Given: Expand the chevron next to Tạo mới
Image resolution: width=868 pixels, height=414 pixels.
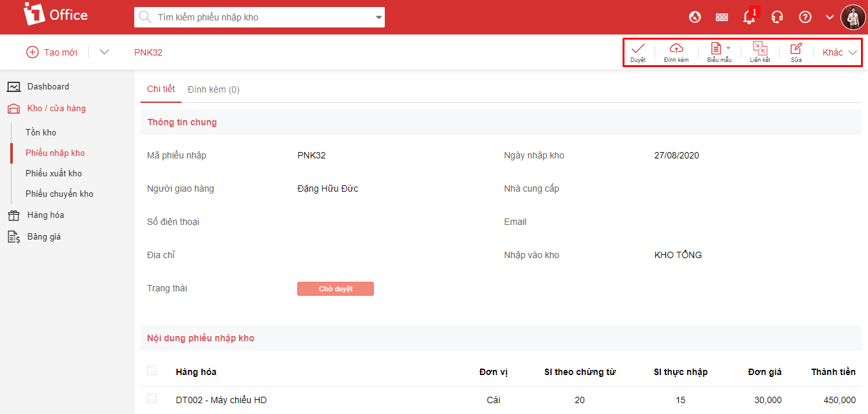Looking at the screenshot, I should pos(105,52).
